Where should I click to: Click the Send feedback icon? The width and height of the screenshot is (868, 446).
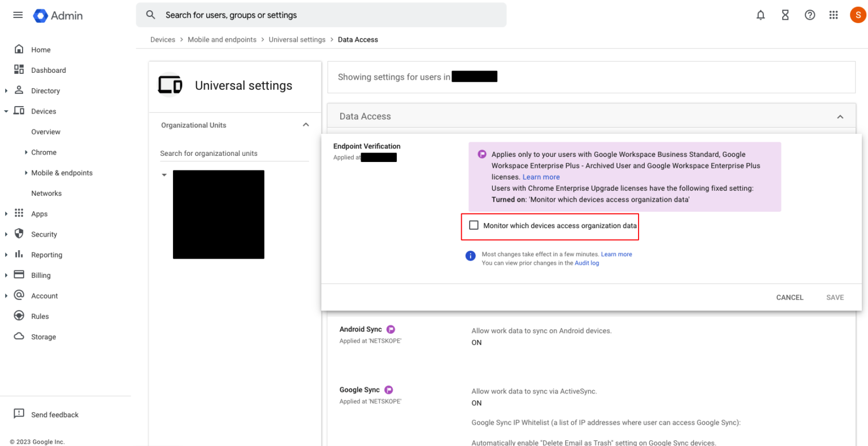pyautogui.click(x=19, y=414)
